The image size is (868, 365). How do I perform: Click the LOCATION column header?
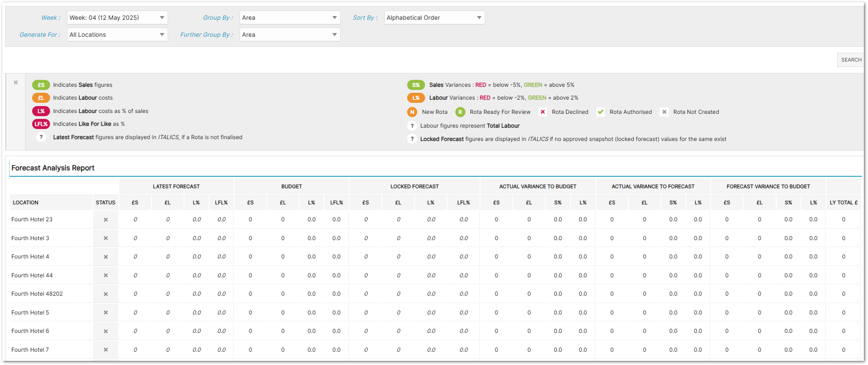pos(26,202)
